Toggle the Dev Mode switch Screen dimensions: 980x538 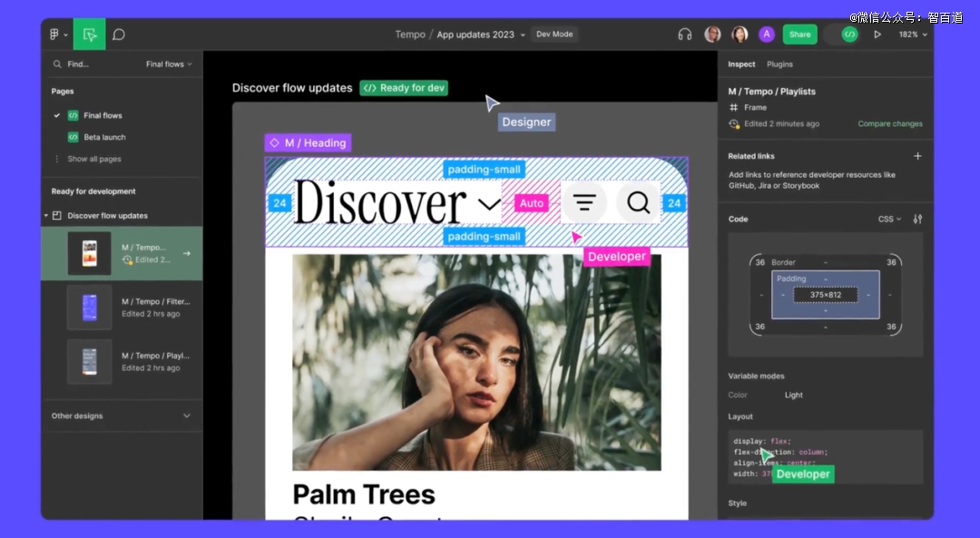841,34
